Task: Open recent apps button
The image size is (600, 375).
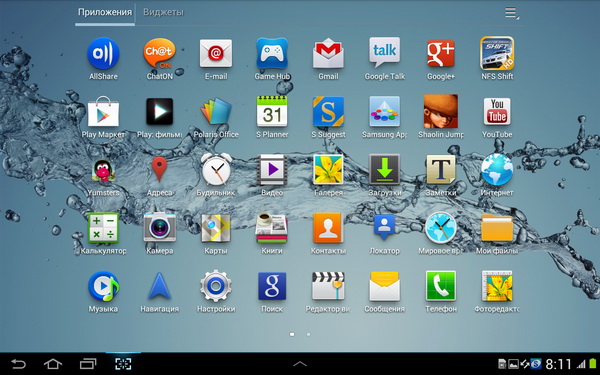Action: point(88,364)
